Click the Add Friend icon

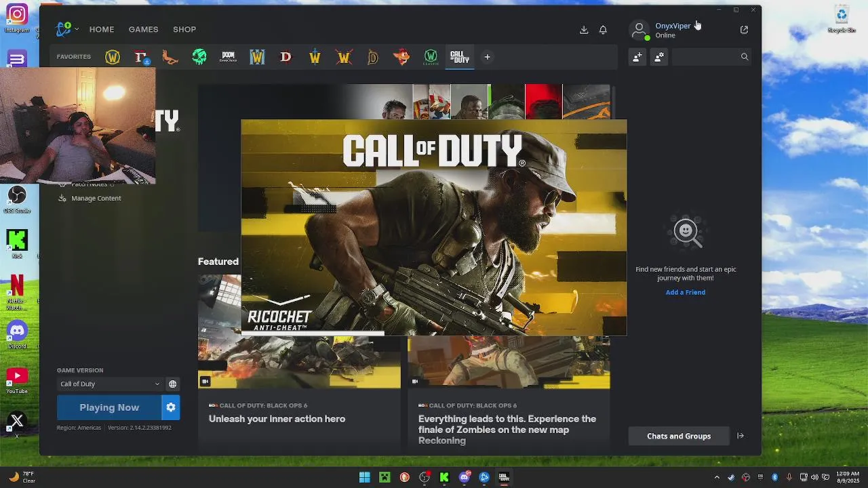click(x=637, y=58)
